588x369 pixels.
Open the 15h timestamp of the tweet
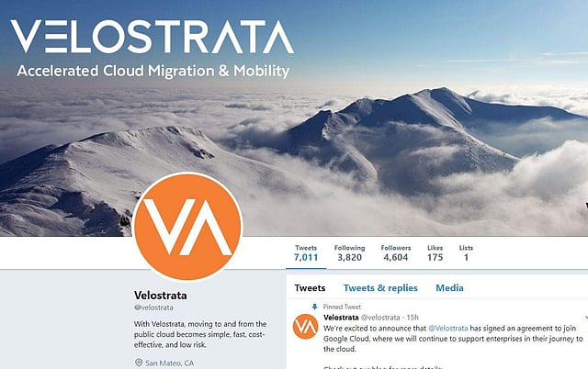[x=413, y=318]
